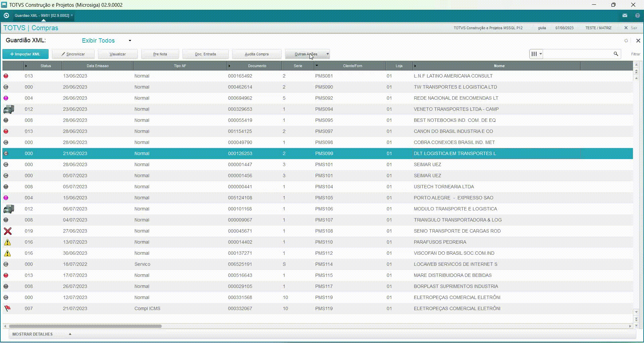Sort by the Data Emissao column header
Viewport: 644px width, 343px height.
coord(98,66)
